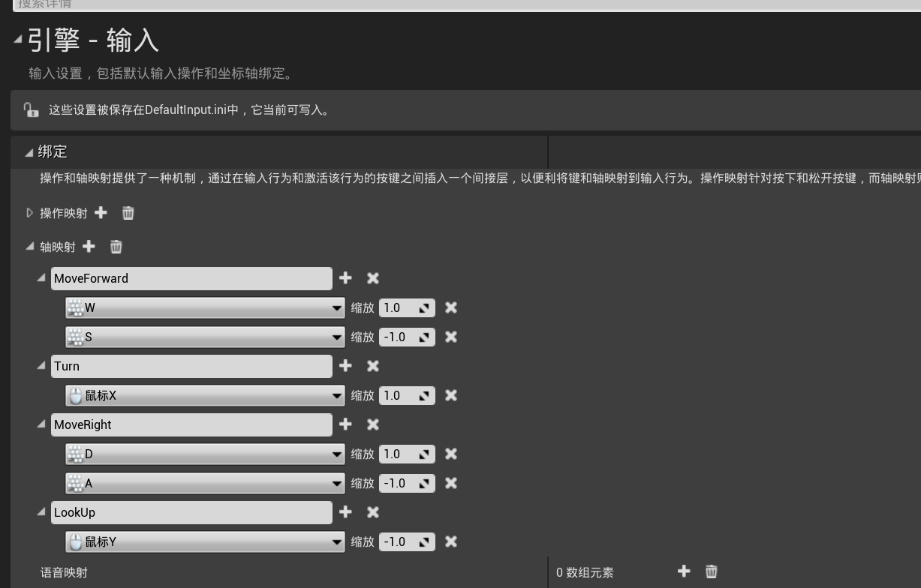This screenshot has height=588, width=921.
Task: Click the lock icon for DefaultInput.ini
Action: coord(31,109)
